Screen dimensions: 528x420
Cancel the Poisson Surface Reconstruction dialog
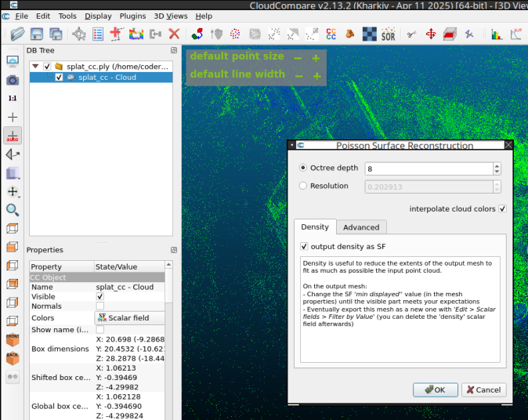coord(483,389)
